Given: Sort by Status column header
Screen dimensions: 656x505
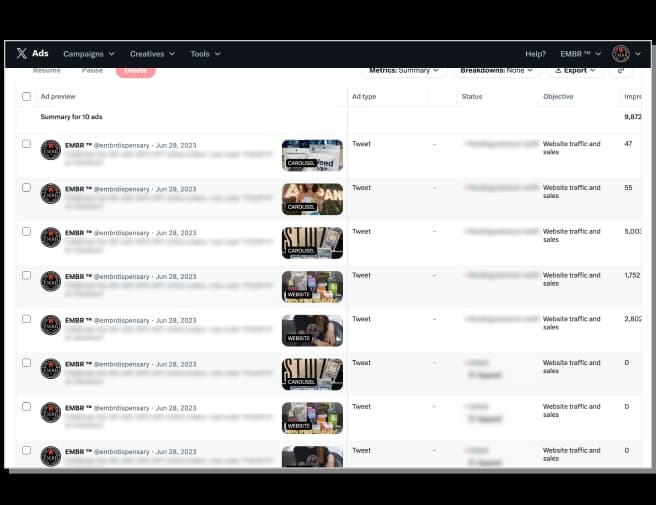Looking at the screenshot, I should point(472,97).
